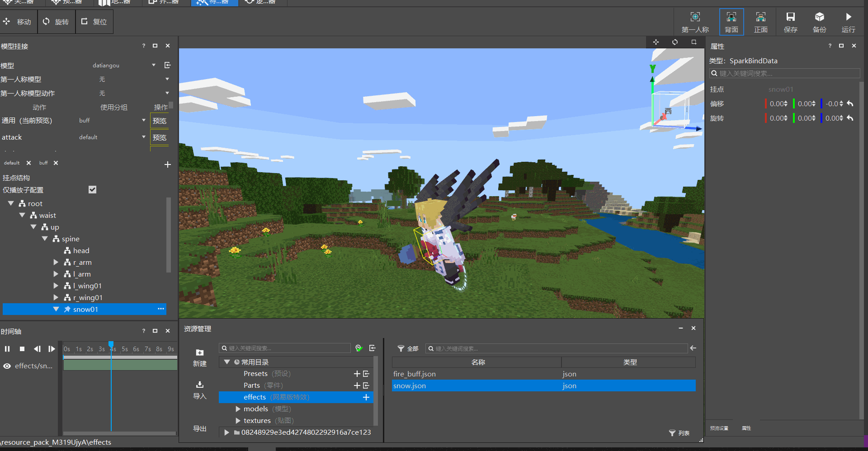This screenshot has width=868, height=451.
Task: Expand the textures (贴图) folder
Action: [x=238, y=421]
